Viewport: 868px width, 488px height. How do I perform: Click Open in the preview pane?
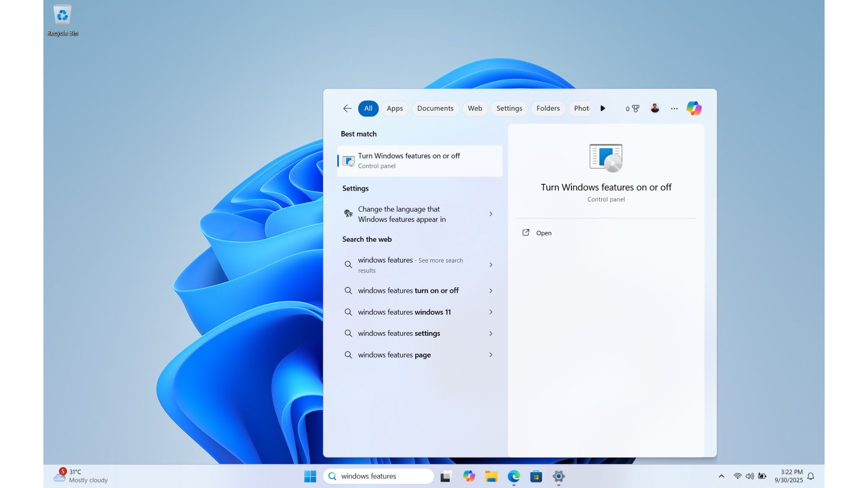click(x=543, y=233)
